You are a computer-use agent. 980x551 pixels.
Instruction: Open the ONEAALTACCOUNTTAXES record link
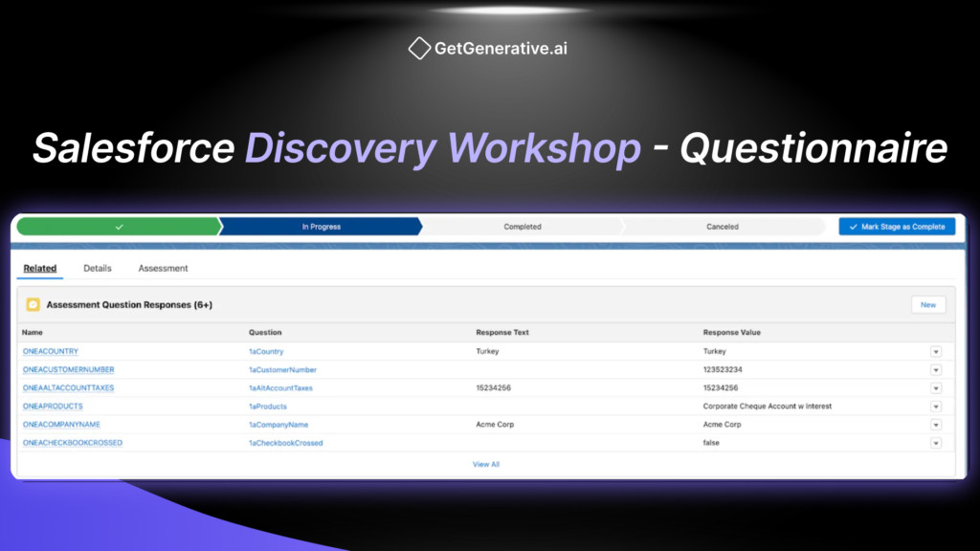click(x=69, y=388)
